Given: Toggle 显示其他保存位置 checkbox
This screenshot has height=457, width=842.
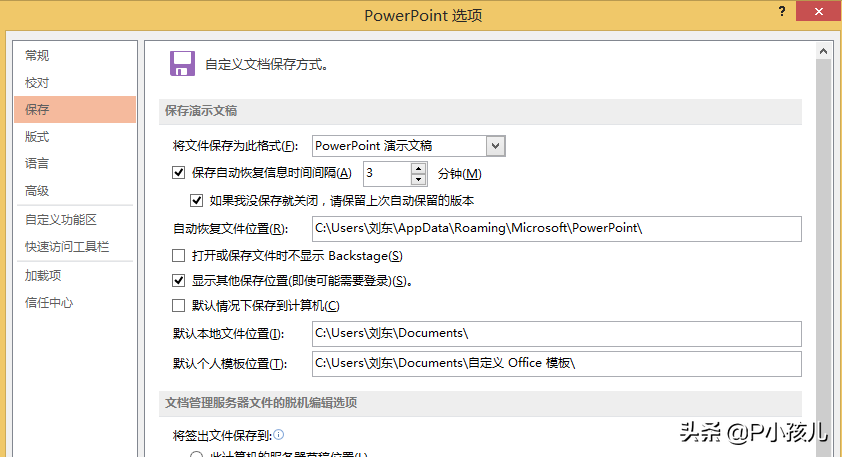Looking at the screenshot, I should tap(178, 280).
